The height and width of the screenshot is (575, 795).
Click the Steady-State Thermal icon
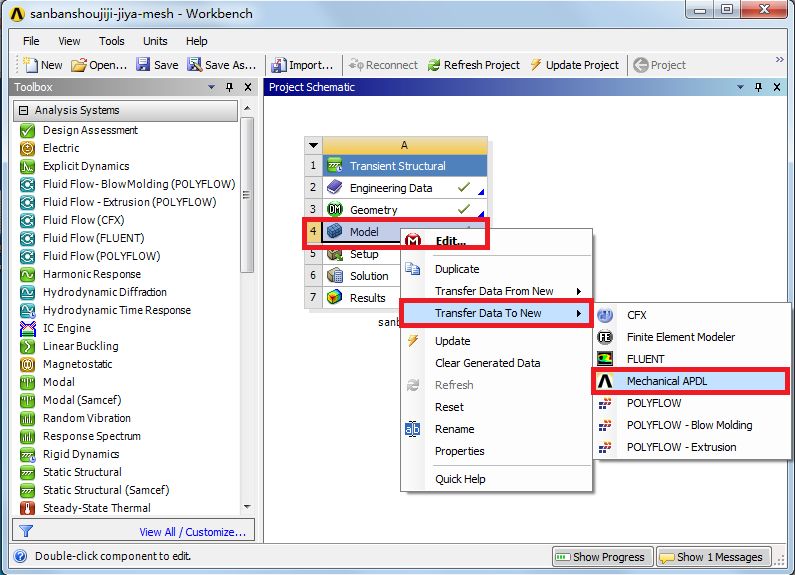27,508
